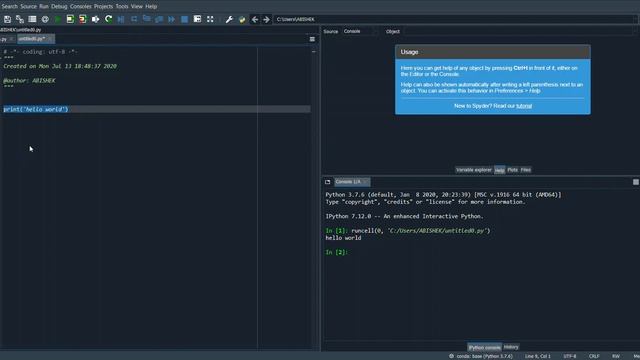Click the '@author: ABISHEK' comment line
Screen dimensions: 640x360
pyautogui.click(x=29, y=81)
